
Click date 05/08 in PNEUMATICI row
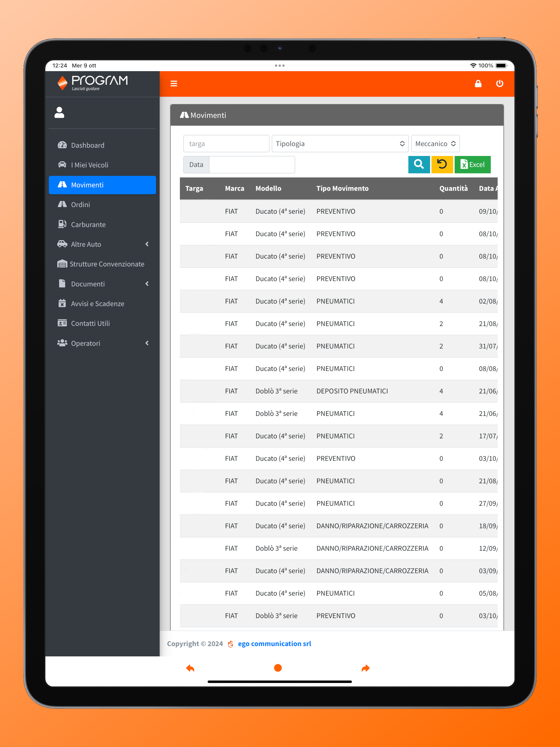pyautogui.click(x=488, y=593)
